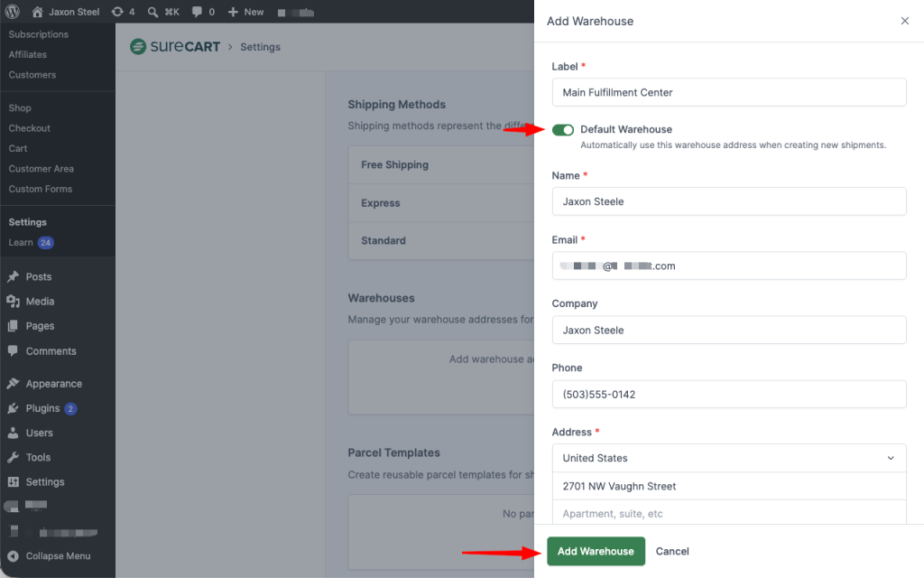The width and height of the screenshot is (924, 578).
Task: Open the updates icon showing 4
Action: pyautogui.click(x=117, y=12)
